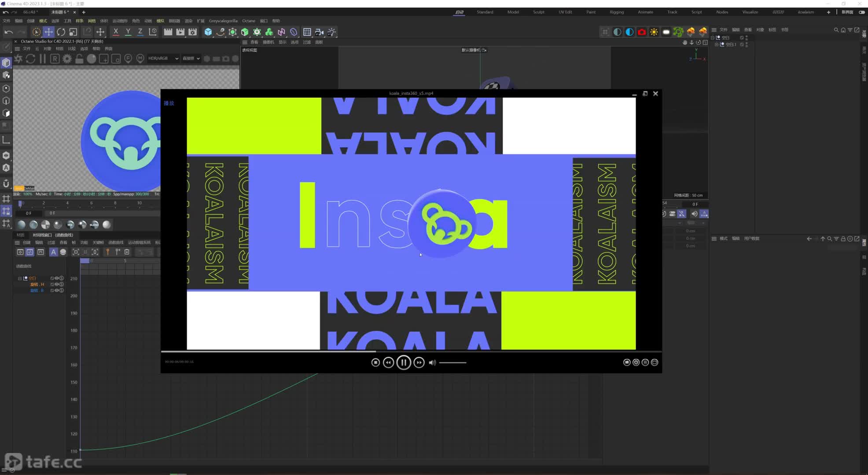This screenshot has height=475, width=868.
Task: Add green extrude generator icon
Action: pos(245,32)
